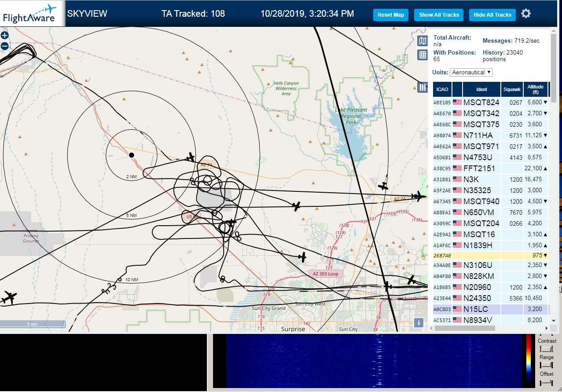
Task: Click the US flag in the N24350 row
Action: (x=457, y=298)
